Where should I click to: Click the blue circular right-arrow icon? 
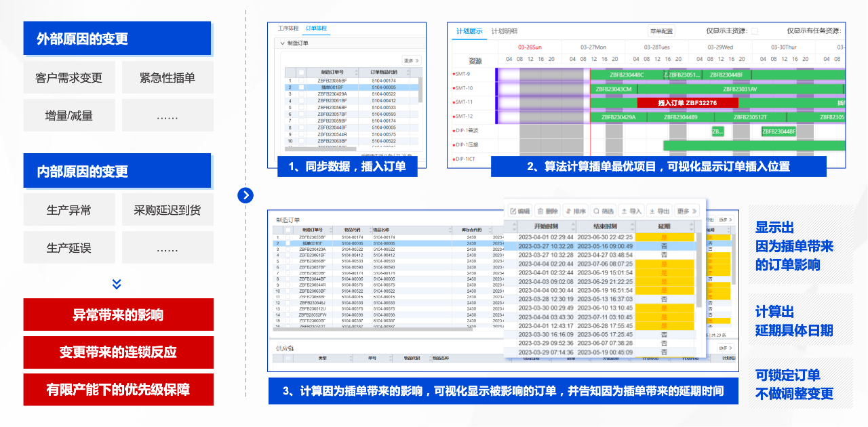tap(245, 195)
